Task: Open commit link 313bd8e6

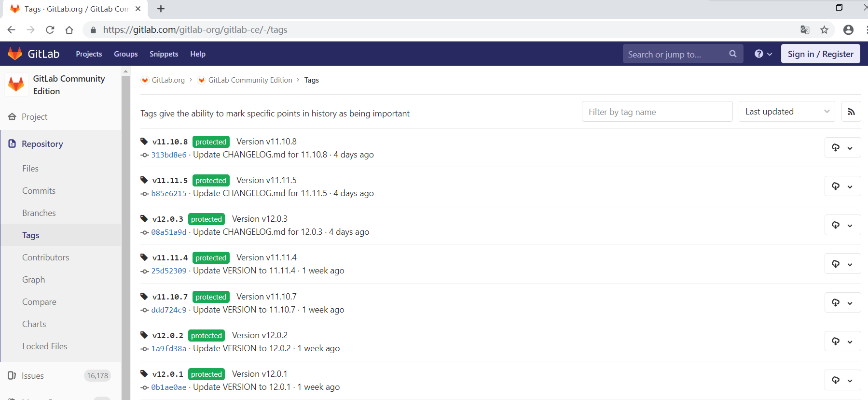Action: (x=169, y=155)
